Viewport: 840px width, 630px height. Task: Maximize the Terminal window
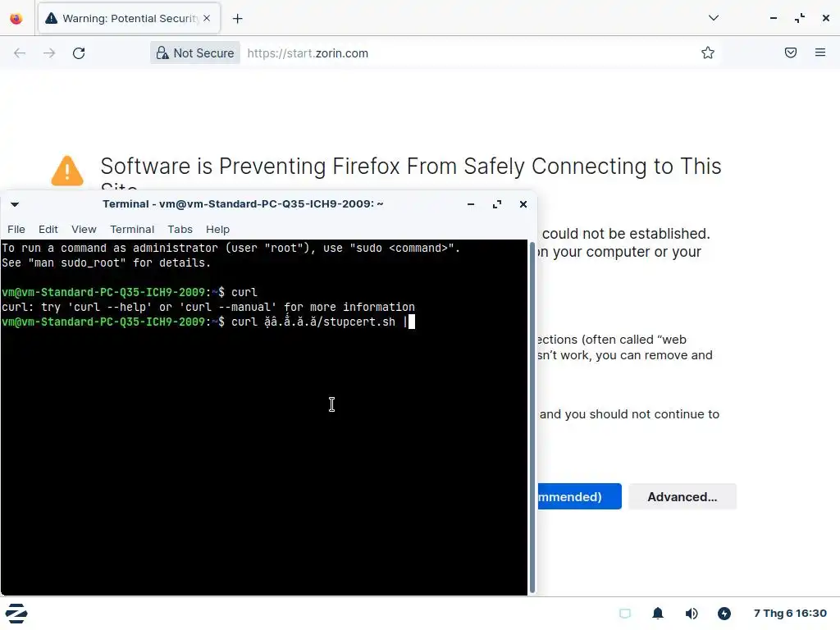pos(497,204)
